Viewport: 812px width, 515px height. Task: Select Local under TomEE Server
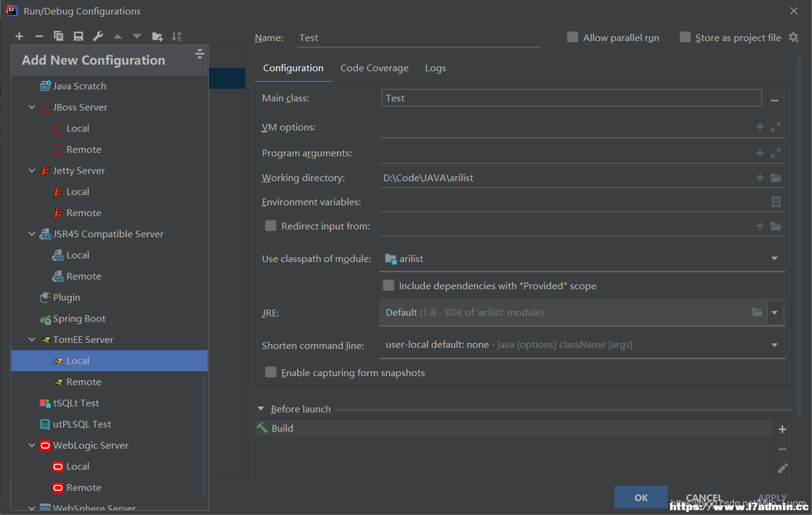point(109,360)
